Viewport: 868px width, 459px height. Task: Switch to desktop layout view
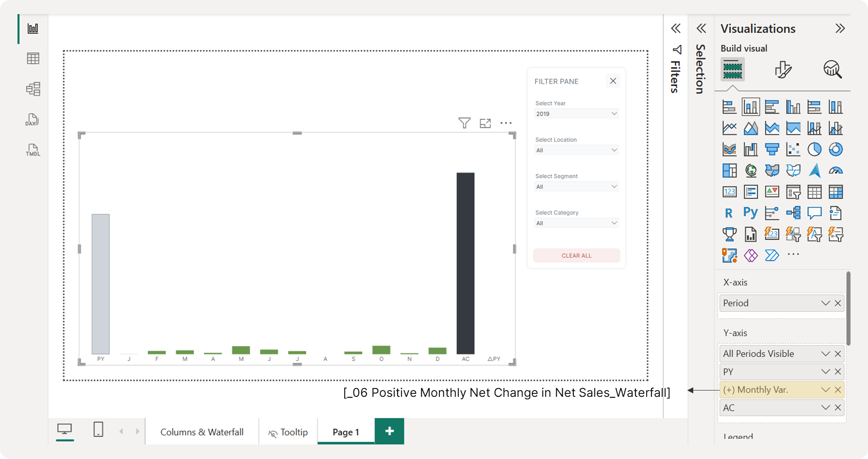pyautogui.click(x=65, y=429)
